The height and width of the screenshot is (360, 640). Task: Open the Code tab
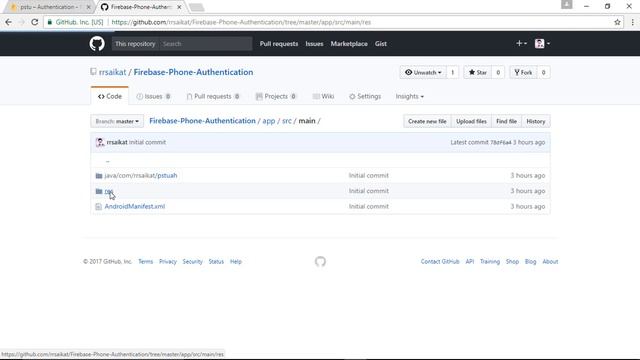point(110,96)
